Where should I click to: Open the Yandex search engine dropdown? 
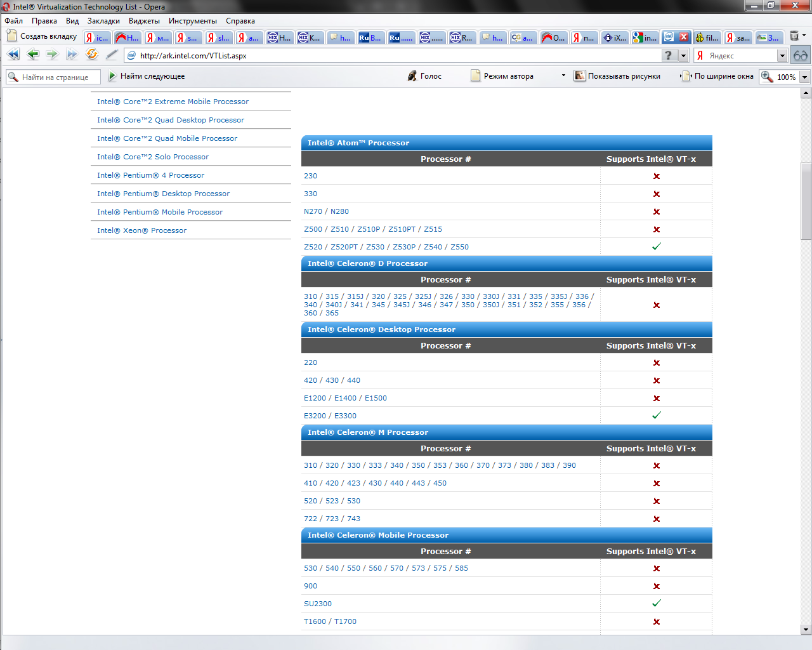click(x=782, y=56)
